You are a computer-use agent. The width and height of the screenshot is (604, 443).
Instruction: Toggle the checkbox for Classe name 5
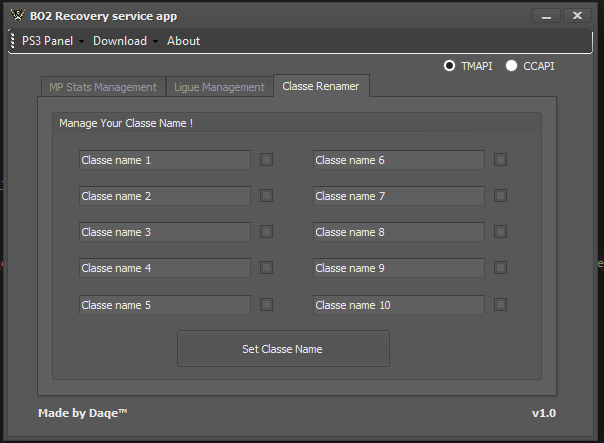click(x=266, y=304)
